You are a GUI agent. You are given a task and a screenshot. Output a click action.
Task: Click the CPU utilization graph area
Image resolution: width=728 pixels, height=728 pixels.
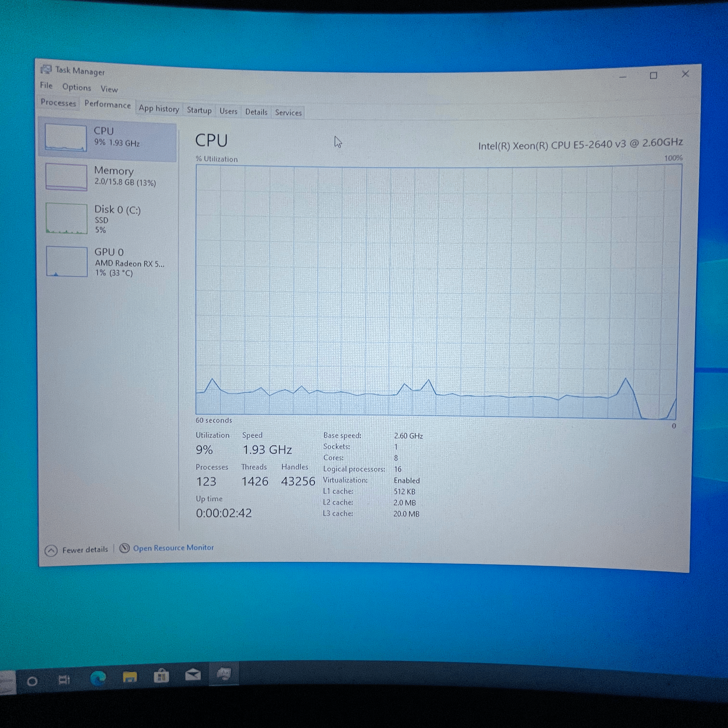click(x=437, y=292)
